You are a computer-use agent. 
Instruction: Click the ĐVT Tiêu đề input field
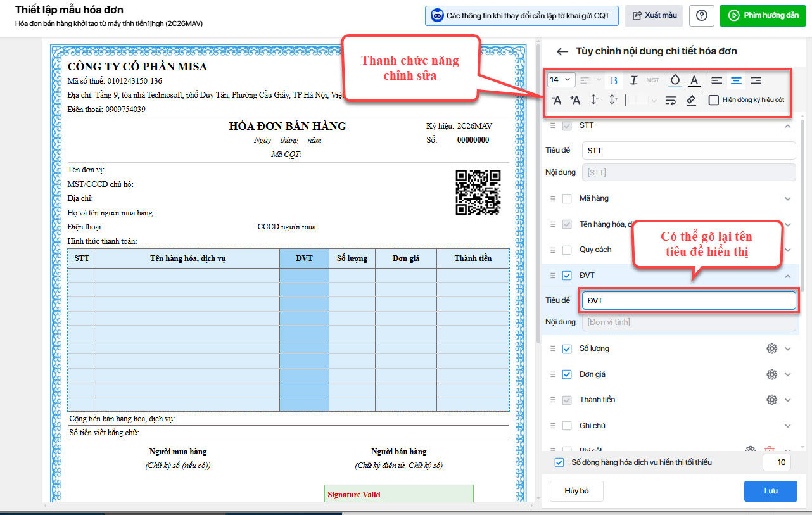pos(688,301)
